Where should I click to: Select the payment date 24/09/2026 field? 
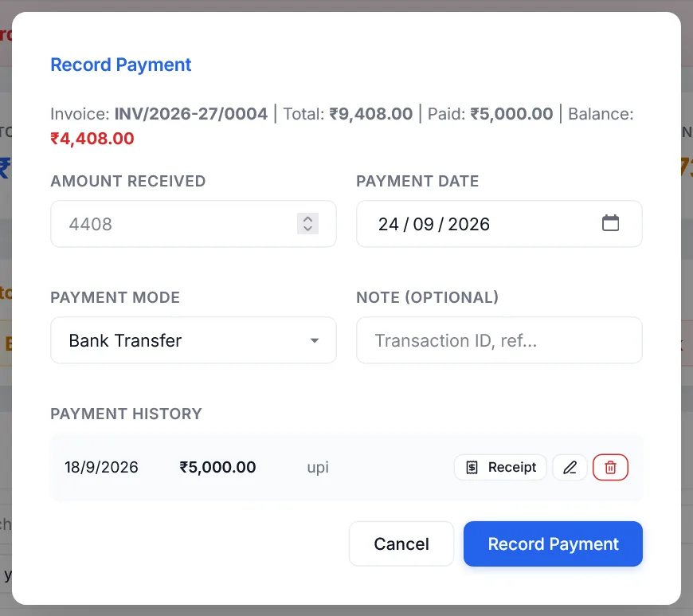click(499, 224)
